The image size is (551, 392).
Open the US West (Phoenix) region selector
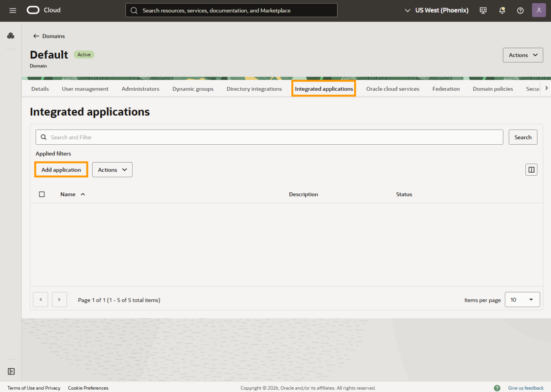point(437,10)
